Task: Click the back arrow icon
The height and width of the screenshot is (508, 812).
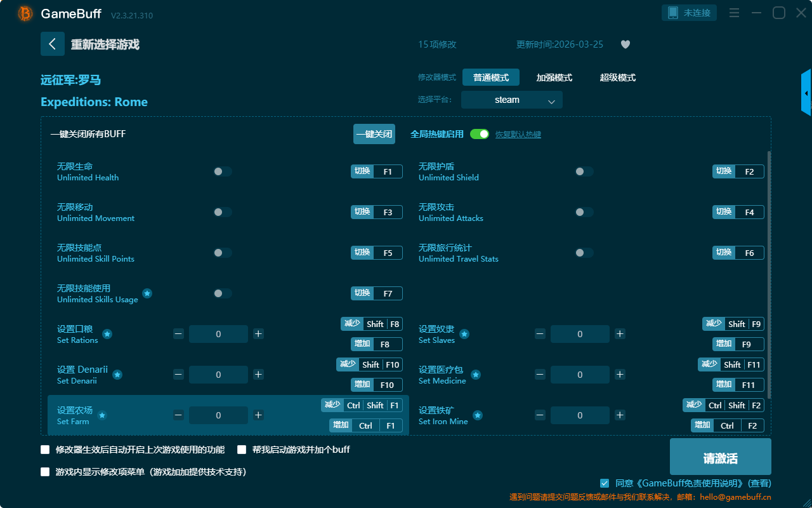Action: 53,44
